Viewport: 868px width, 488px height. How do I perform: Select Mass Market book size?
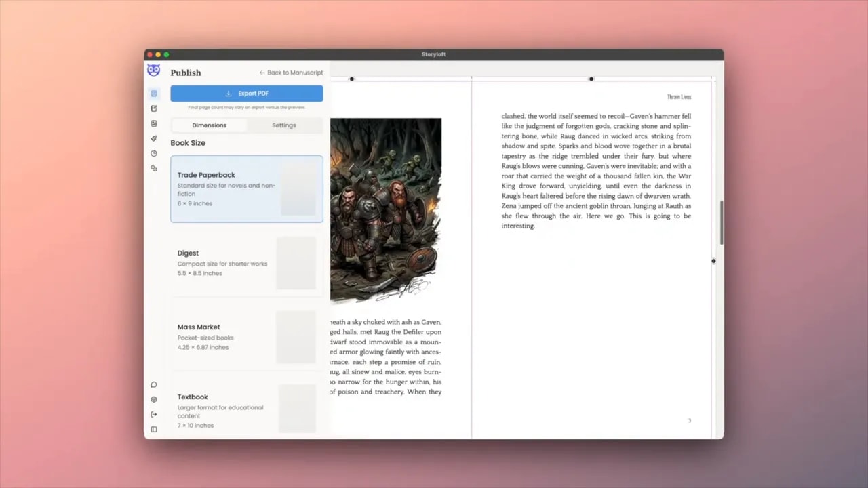coord(247,337)
